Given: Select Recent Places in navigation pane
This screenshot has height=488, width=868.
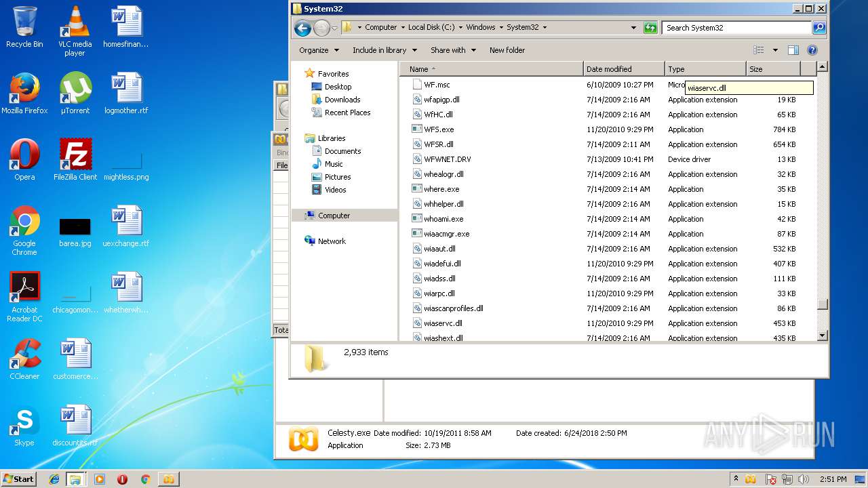Looking at the screenshot, I should (347, 113).
